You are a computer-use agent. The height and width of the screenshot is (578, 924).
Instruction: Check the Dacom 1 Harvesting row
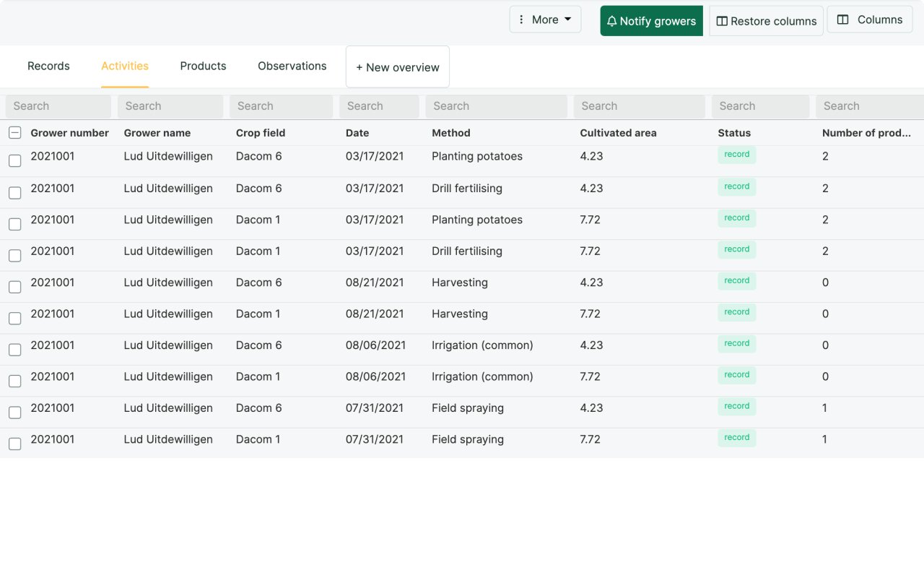[x=14, y=318]
